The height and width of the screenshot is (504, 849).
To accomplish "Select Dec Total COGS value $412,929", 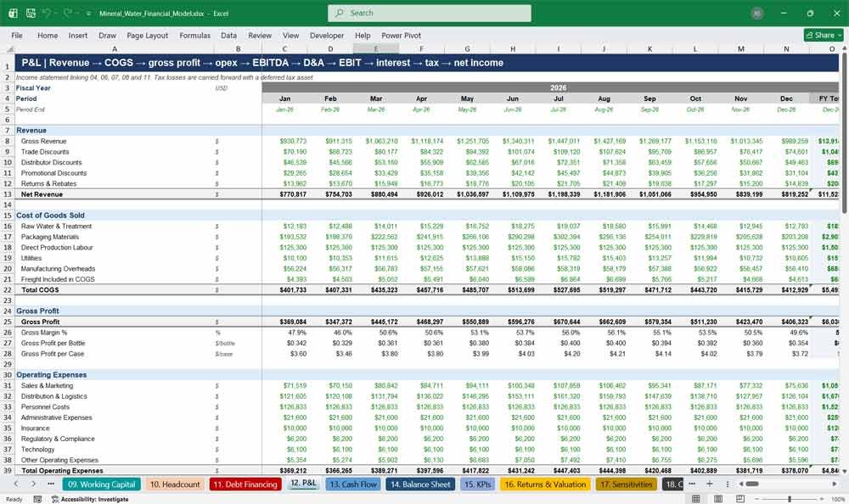I will 786,289.
